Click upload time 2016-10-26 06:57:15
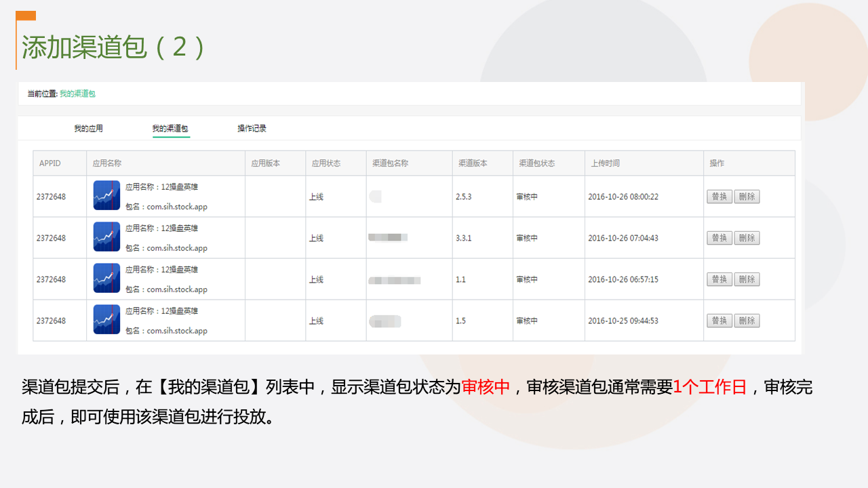The height and width of the screenshot is (488, 868). point(623,279)
